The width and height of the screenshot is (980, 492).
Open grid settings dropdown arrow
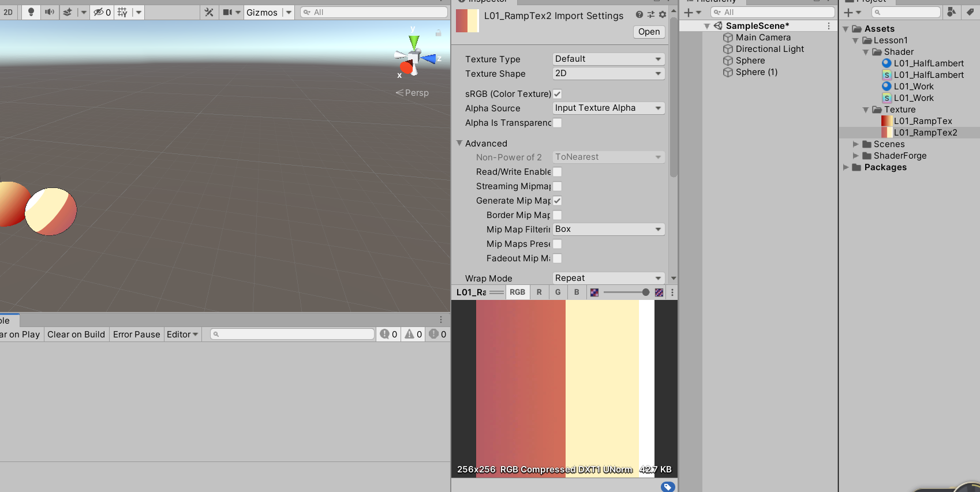[x=139, y=12]
